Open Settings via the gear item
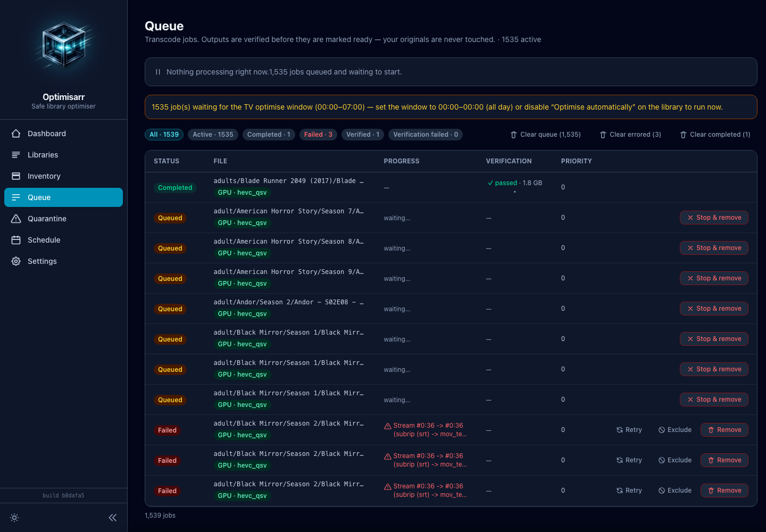Image resolution: width=766 pixels, height=532 pixels. point(63,261)
